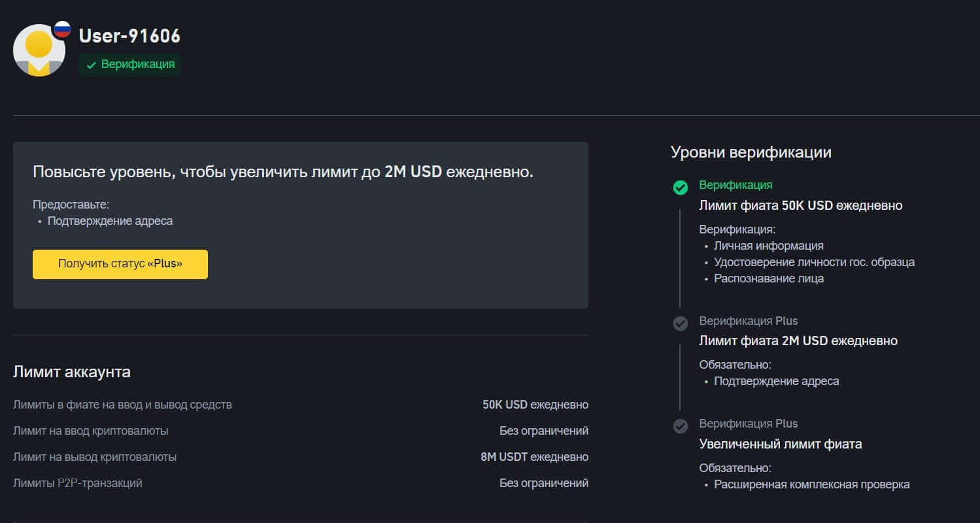Click the Распознавание лица requirement
980x523 pixels.
point(768,278)
